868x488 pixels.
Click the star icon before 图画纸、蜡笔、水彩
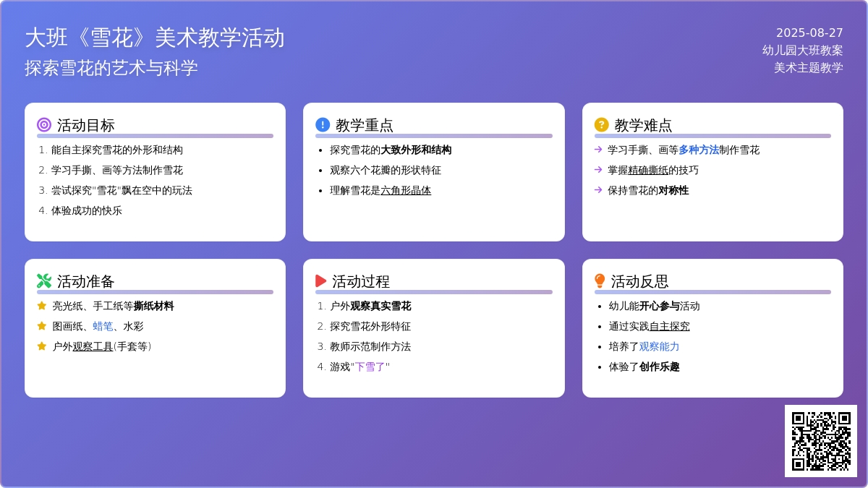point(42,325)
